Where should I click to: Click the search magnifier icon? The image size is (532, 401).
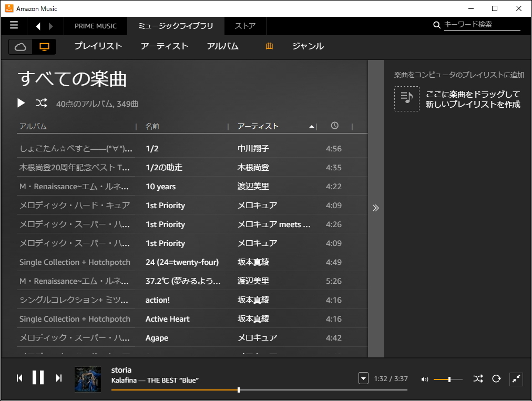(437, 25)
